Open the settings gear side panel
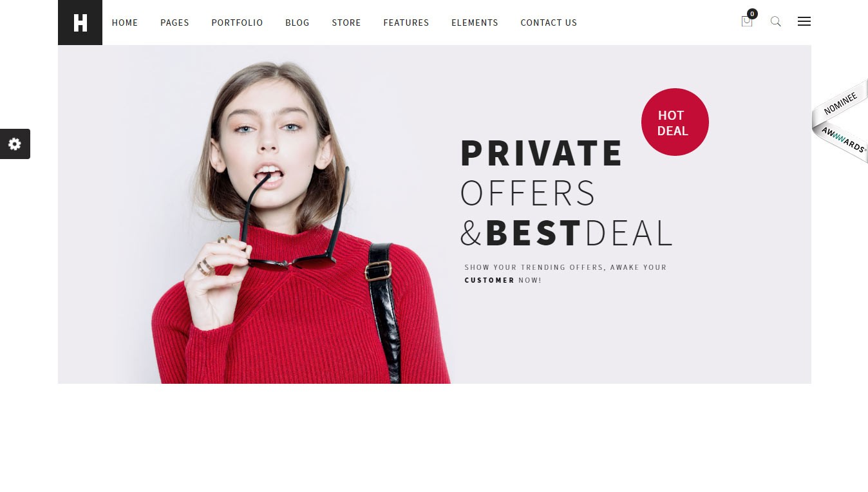The image size is (868, 492). pos(15,144)
